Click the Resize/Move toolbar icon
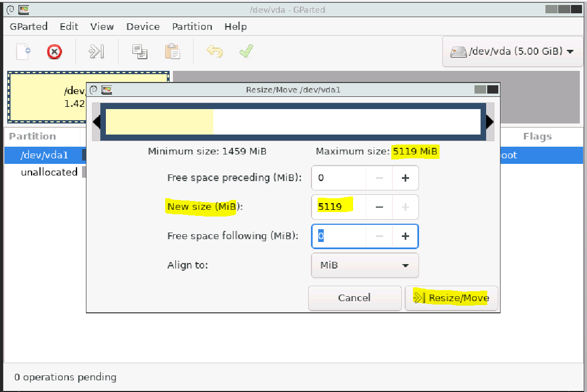Image resolution: width=587 pixels, height=392 pixels. click(96, 51)
